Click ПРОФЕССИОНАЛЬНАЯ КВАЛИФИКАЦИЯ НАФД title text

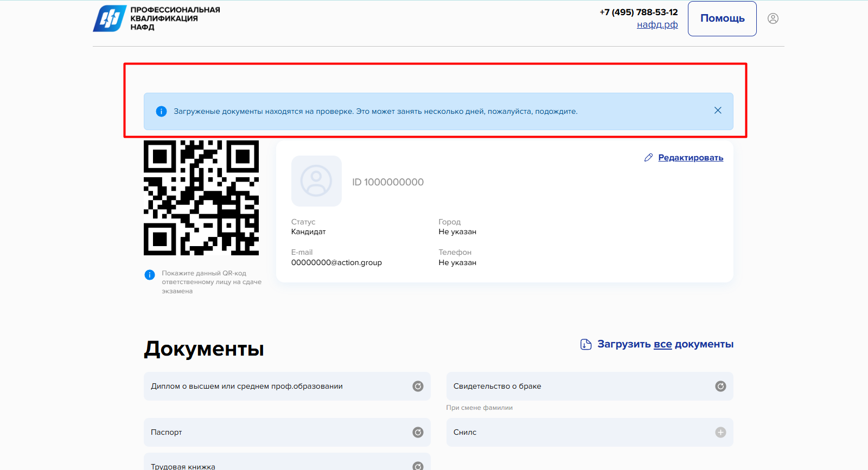[175, 18]
